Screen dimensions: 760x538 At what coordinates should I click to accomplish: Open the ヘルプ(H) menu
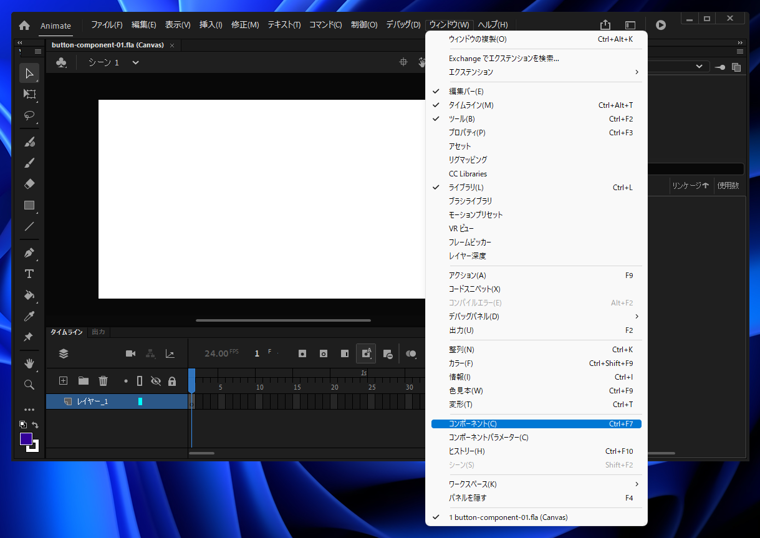pyautogui.click(x=492, y=25)
